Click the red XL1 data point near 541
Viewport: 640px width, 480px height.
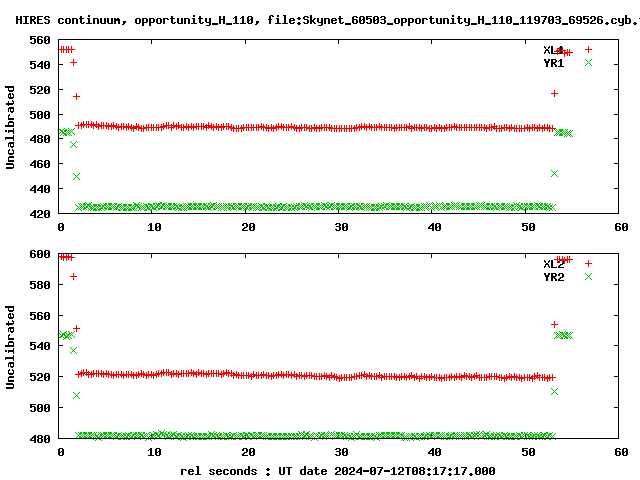(73, 62)
